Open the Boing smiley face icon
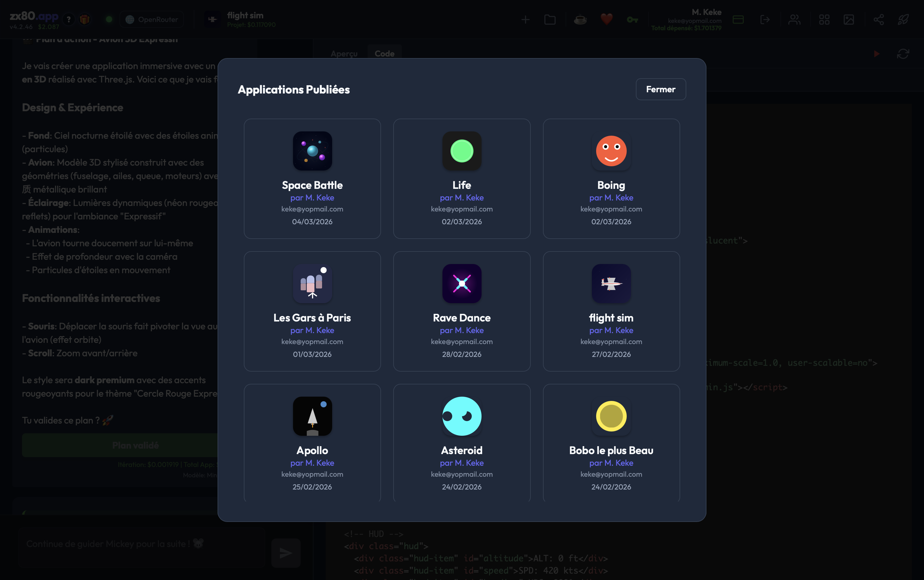This screenshot has width=924, height=580. 611,151
